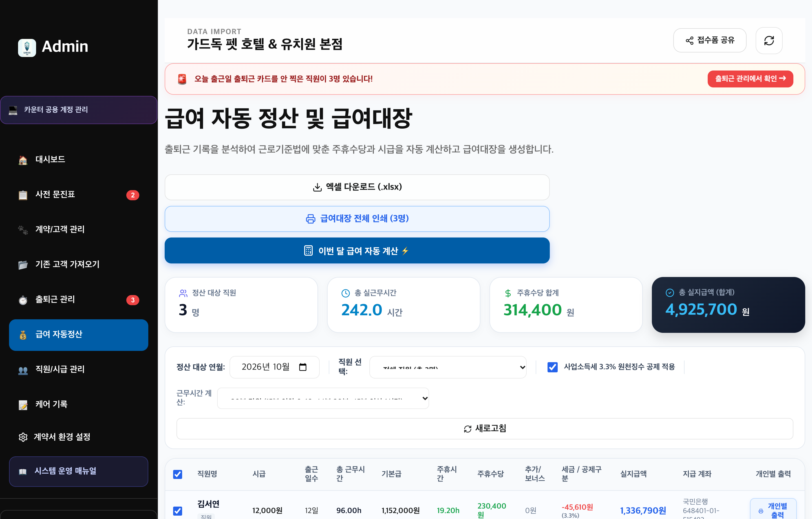Click the stopwatch icon next to 출퇴근 관리
This screenshot has height=519, width=812.
(23, 300)
